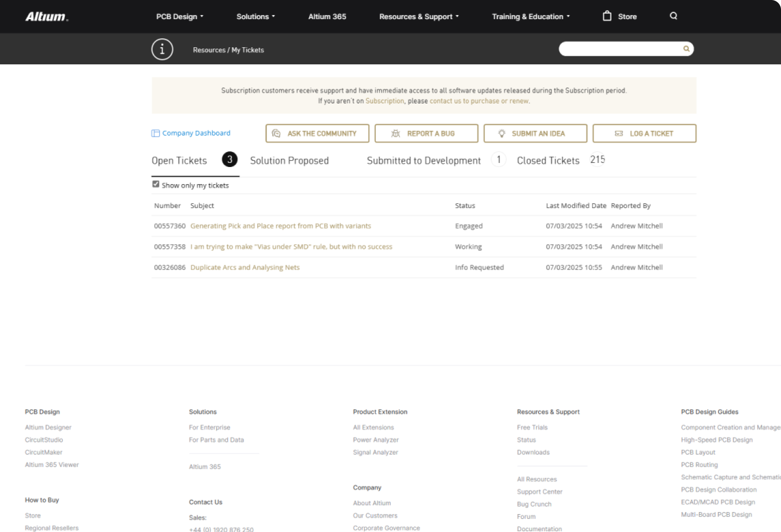Open the Store shopping bag icon

[607, 16]
